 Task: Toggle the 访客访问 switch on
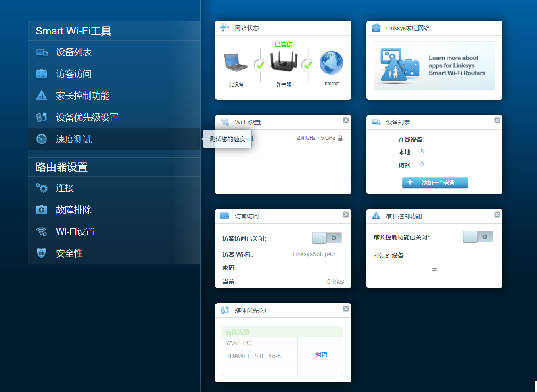click(327, 238)
